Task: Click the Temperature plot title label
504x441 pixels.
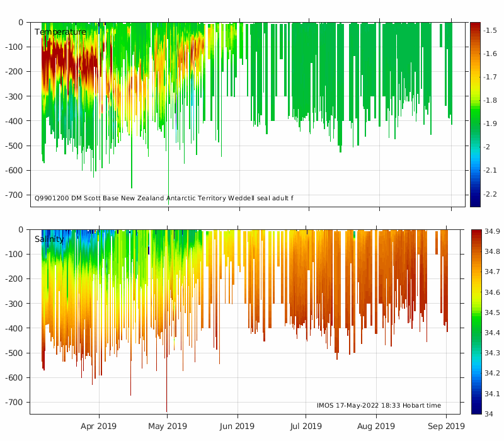Action: pyautogui.click(x=60, y=32)
